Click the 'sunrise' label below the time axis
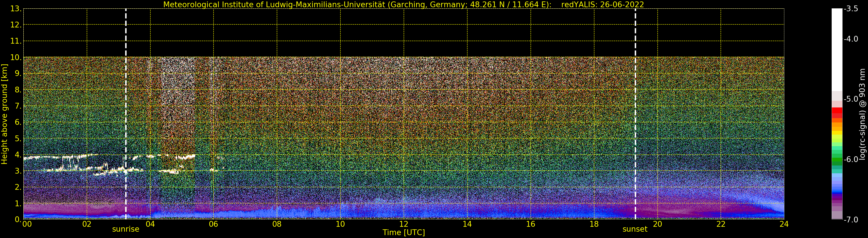The width and height of the screenshot is (868, 238). [x=126, y=229]
